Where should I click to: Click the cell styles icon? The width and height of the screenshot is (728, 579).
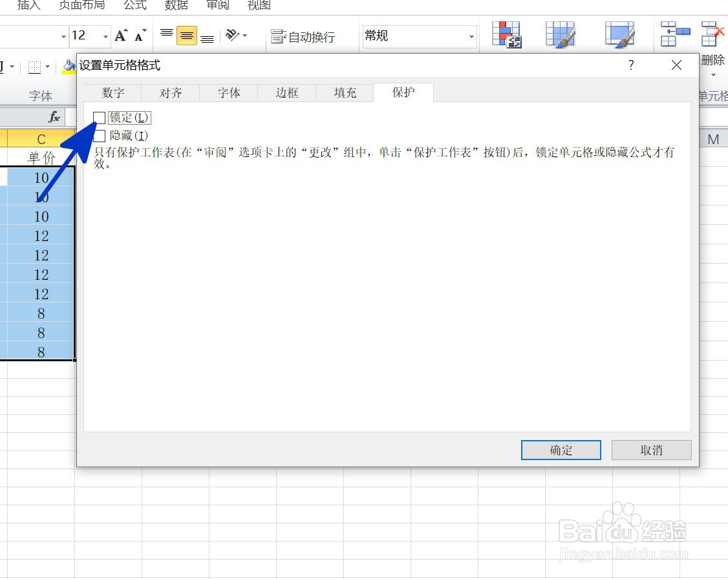620,34
